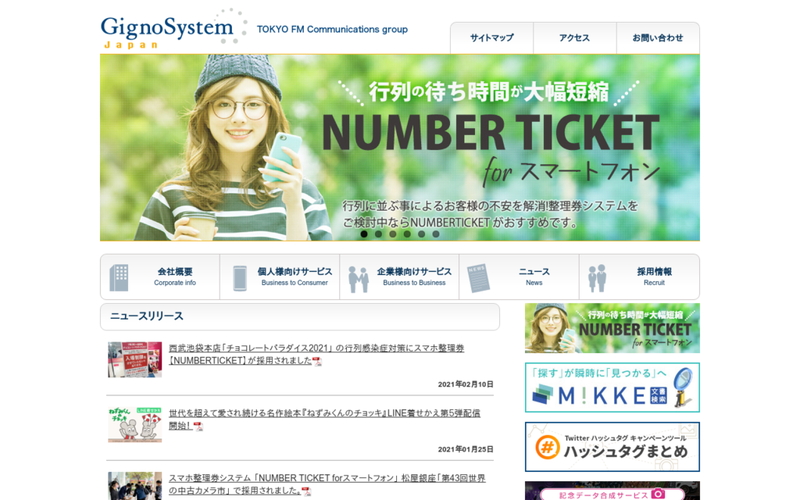Open the お問い合わせ tab

pos(658,38)
